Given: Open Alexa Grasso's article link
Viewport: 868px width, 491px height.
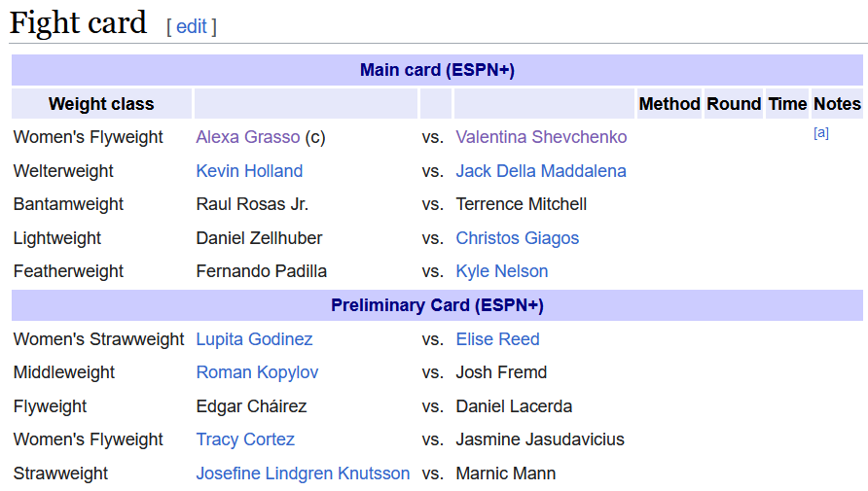Looking at the screenshot, I should [x=248, y=137].
